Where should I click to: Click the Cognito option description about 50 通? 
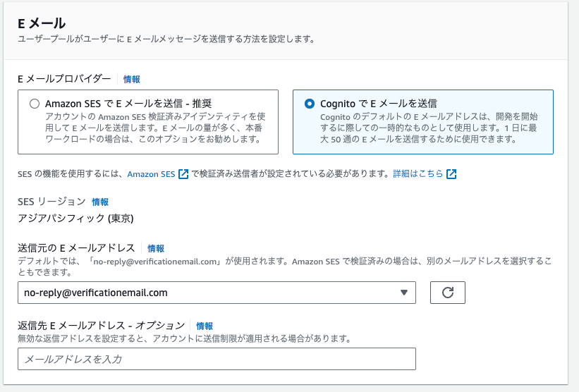coord(429,128)
